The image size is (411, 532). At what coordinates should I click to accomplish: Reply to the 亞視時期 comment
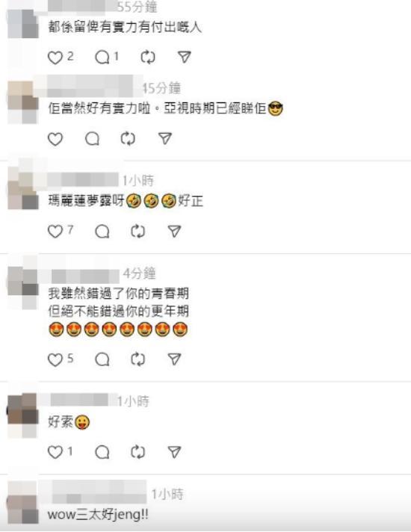93,139
